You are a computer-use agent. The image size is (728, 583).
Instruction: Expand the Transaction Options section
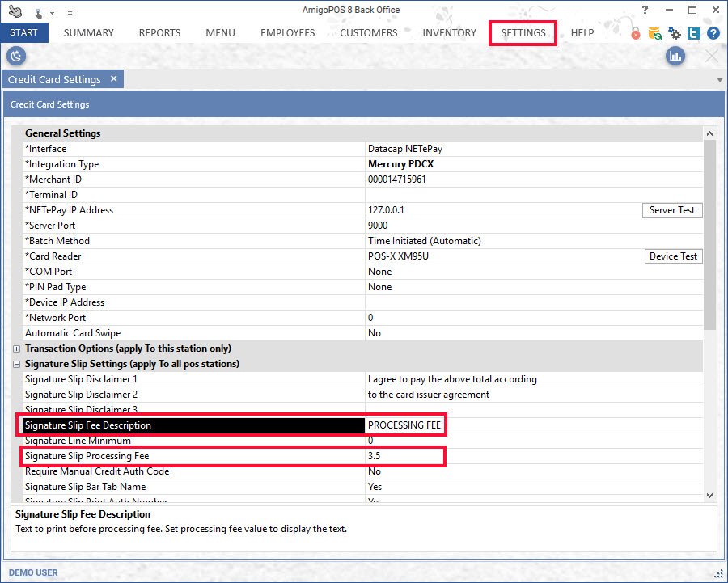[17, 349]
